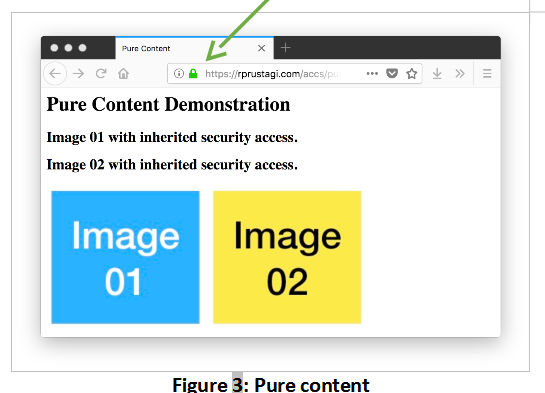The width and height of the screenshot is (545, 393).
Task: Click the green padlock security icon
Action: coord(193,74)
